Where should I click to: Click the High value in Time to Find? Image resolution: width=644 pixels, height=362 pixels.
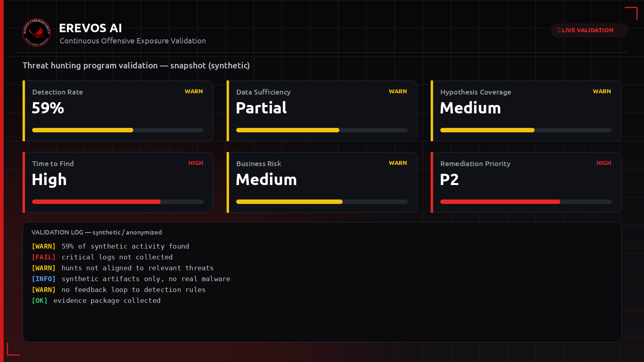pos(49,180)
